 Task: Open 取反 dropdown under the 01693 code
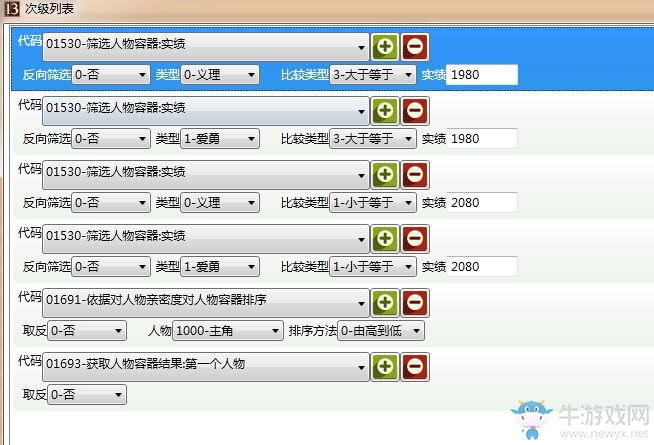[x=87, y=395]
